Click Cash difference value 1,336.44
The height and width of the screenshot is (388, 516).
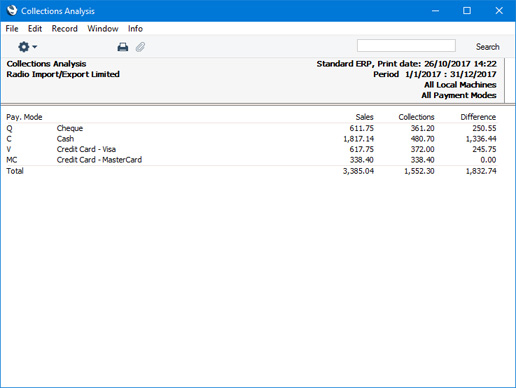coord(481,139)
